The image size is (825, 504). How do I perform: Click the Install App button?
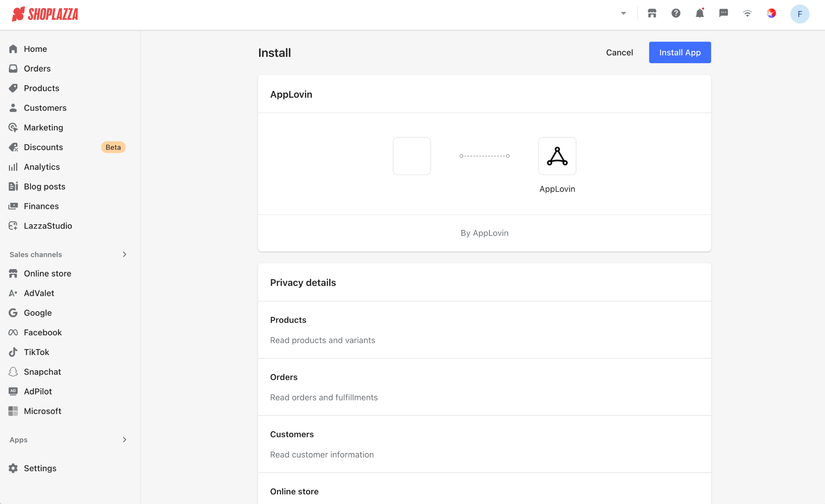[x=680, y=52]
